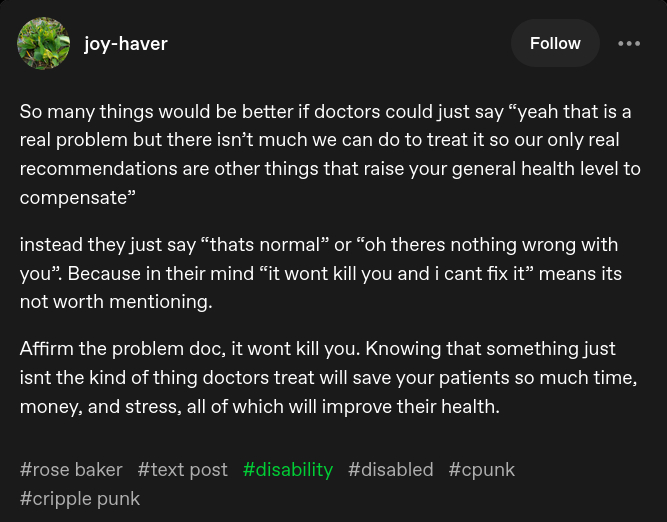
Task: Open the joy-haver blog via username
Action: tap(126, 43)
